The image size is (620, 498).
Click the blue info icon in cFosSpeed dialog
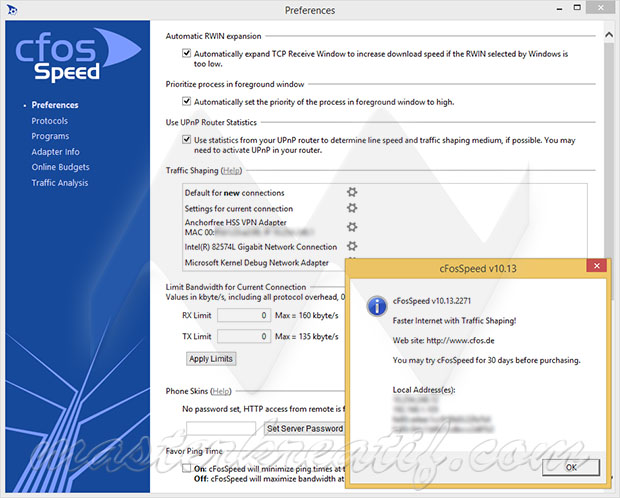coord(377,306)
